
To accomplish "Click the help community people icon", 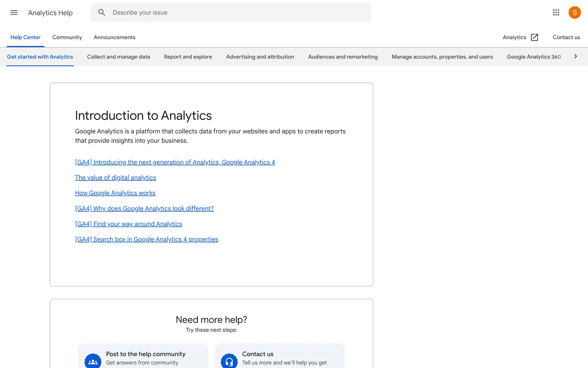I will pyautogui.click(x=93, y=361).
